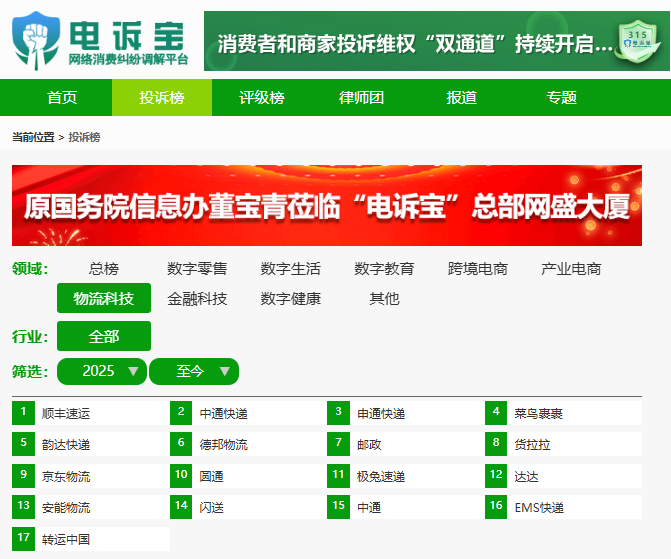Open the 专题 nav tab
The height and width of the screenshot is (559, 671).
click(561, 98)
